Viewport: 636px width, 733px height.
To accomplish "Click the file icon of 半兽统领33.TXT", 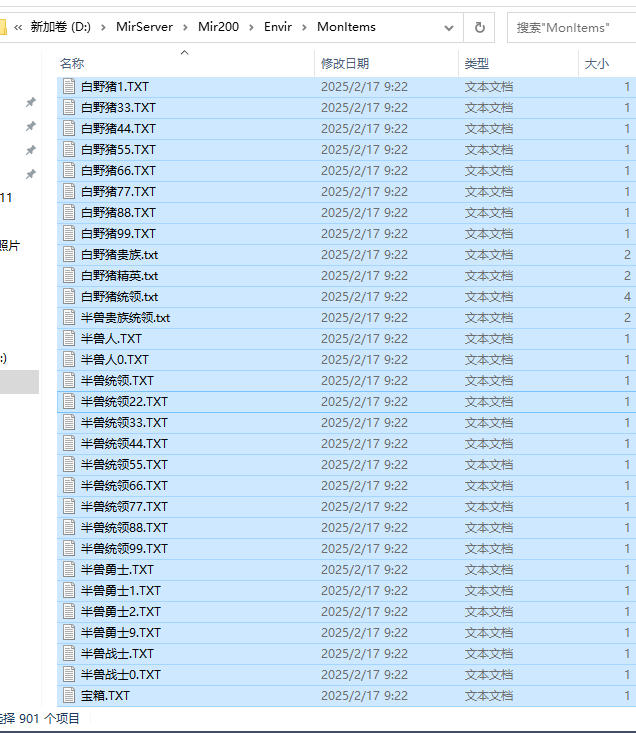I will pos(69,423).
